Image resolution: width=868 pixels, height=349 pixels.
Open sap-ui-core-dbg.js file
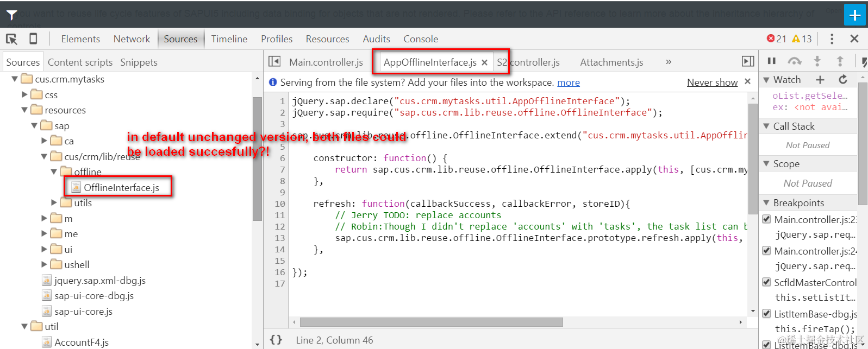[93, 296]
